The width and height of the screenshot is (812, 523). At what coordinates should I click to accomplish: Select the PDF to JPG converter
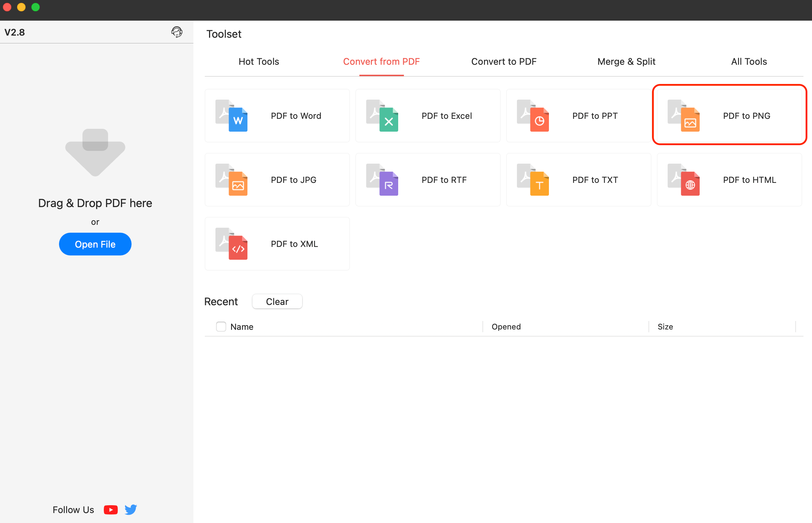click(277, 179)
